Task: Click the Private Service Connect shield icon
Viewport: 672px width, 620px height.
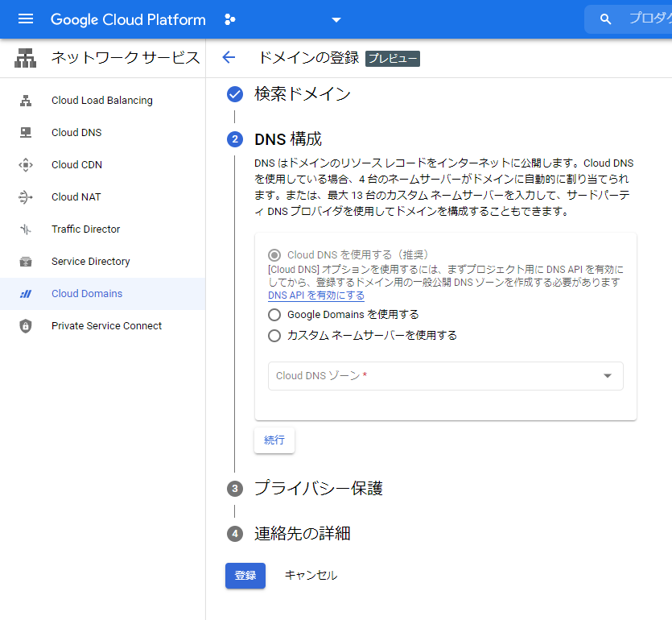Action: [x=26, y=326]
